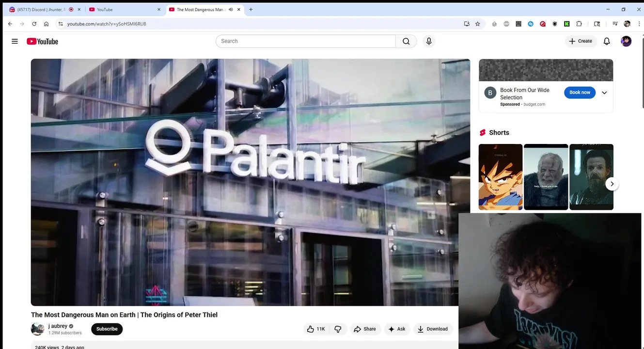Image resolution: width=644 pixels, height=349 pixels.
Task: Open browser home page
Action: click(x=46, y=24)
